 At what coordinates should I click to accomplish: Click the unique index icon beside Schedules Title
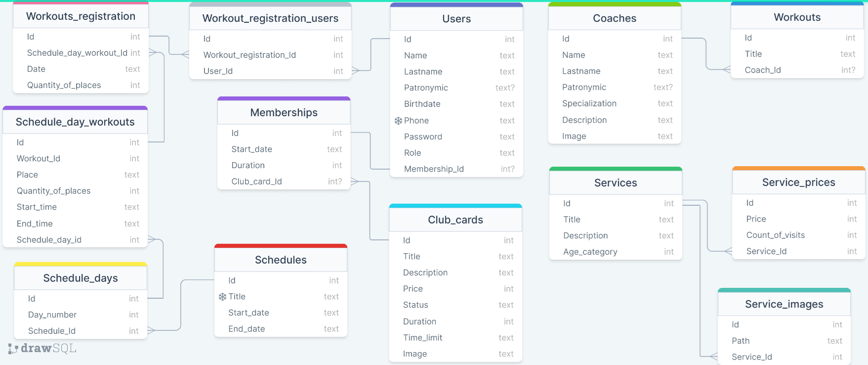coord(222,297)
